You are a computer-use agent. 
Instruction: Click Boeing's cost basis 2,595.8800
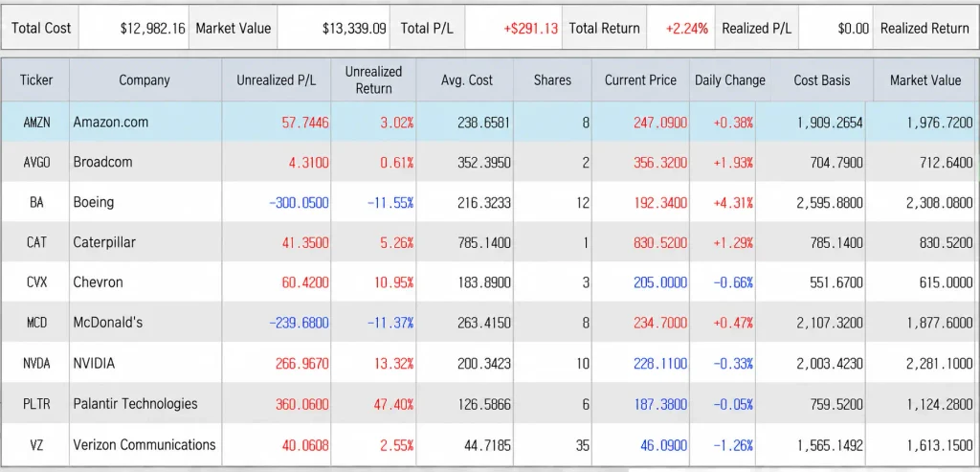pyautogui.click(x=830, y=203)
